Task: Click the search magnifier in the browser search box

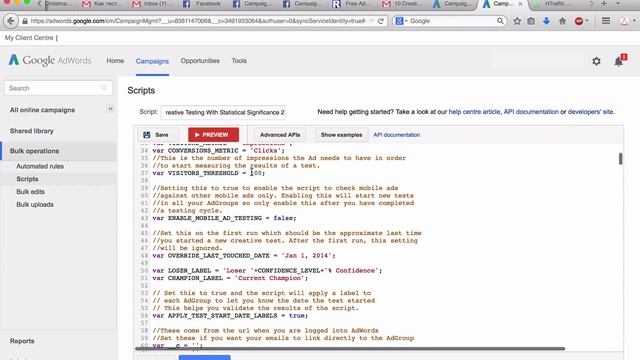Action: (x=500, y=21)
